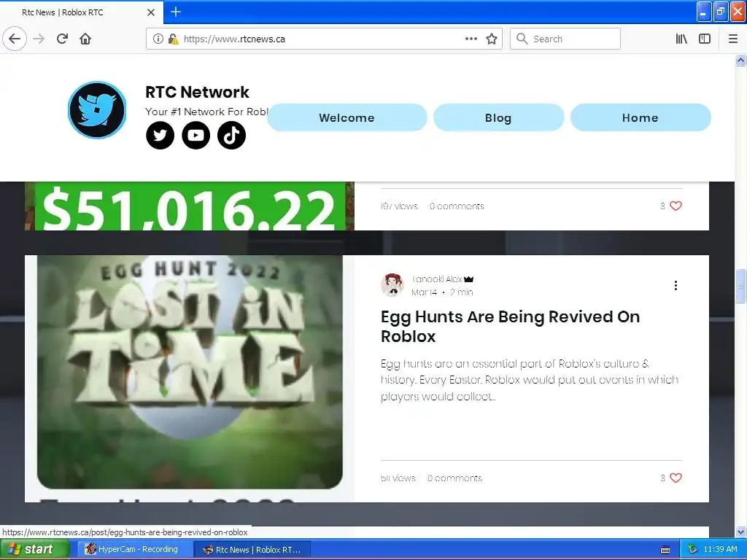Open the Tanooki Alex author name

[437, 279]
